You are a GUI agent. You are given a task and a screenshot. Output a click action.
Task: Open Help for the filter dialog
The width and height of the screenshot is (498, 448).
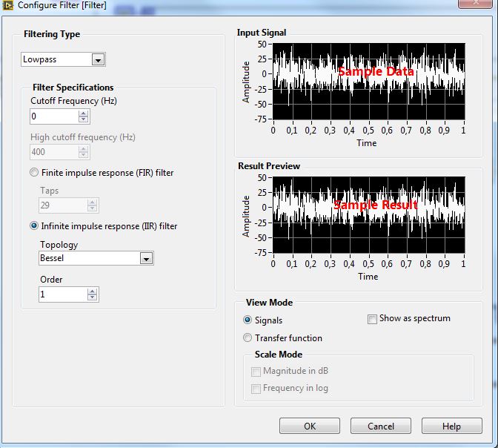pos(451,426)
